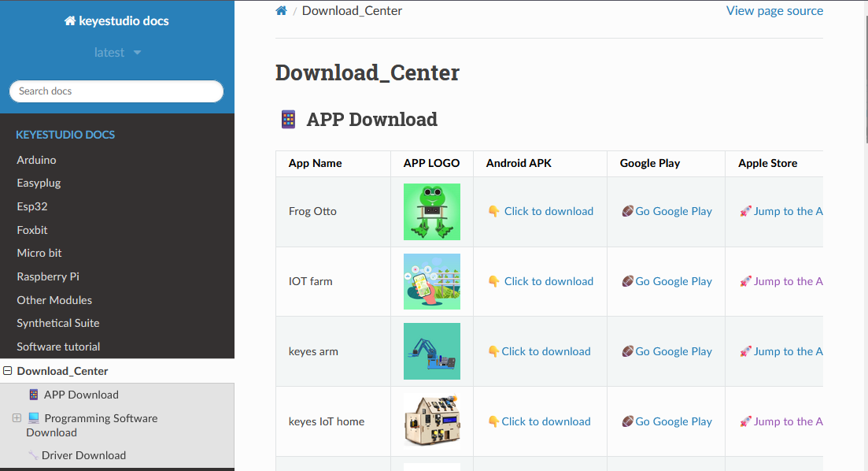Click the App Name column header
Viewport: 868px width, 471px height.
315,164
